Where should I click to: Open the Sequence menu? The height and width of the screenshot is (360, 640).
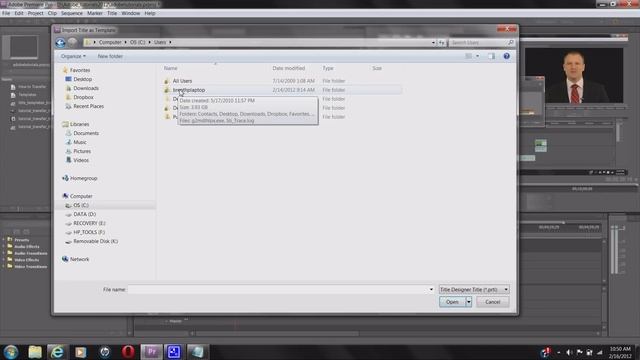72,13
